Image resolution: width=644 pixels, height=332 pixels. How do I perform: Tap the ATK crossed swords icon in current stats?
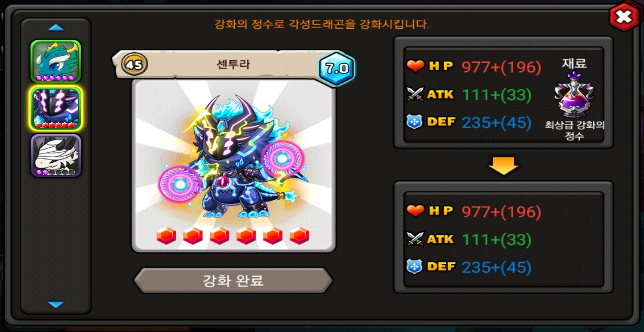pyautogui.click(x=415, y=94)
